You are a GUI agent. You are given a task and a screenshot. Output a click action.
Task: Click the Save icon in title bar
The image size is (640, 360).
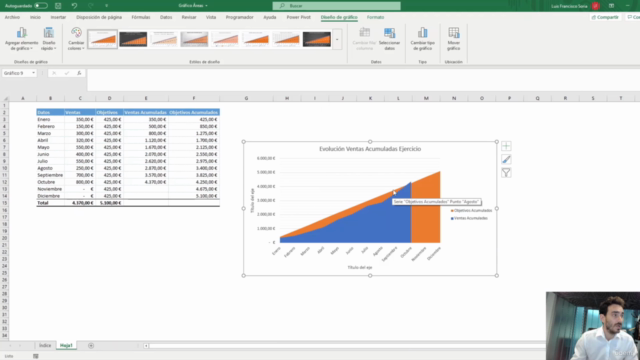tap(58, 6)
